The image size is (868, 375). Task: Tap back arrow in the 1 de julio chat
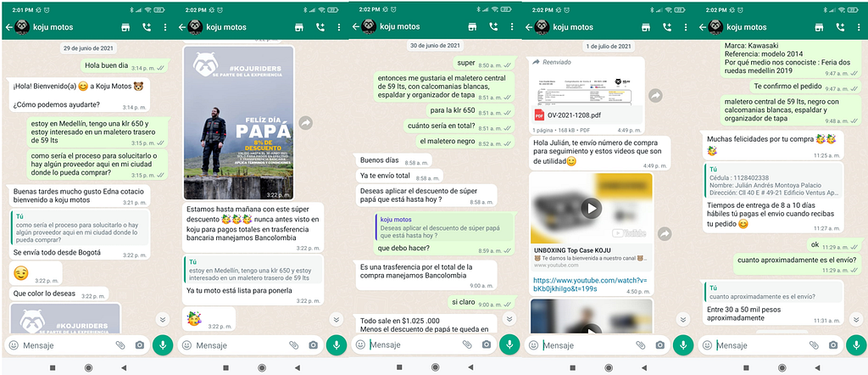(529, 27)
